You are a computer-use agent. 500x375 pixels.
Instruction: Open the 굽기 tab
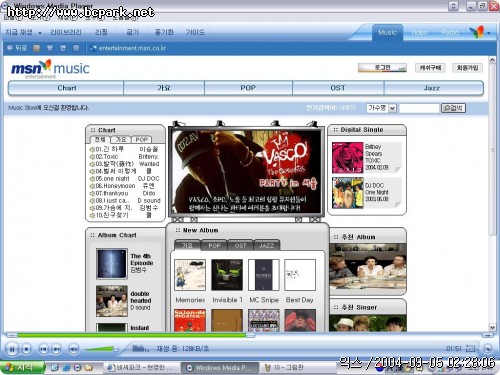(132, 32)
